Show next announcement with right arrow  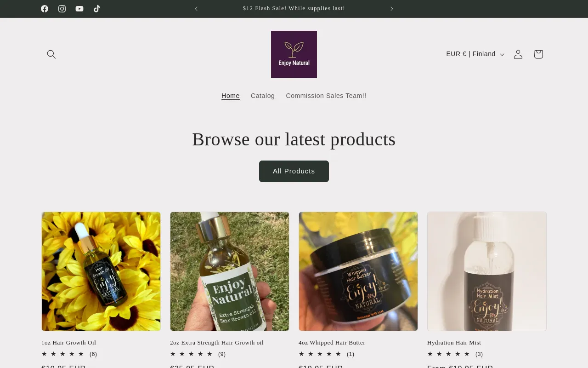tap(392, 9)
